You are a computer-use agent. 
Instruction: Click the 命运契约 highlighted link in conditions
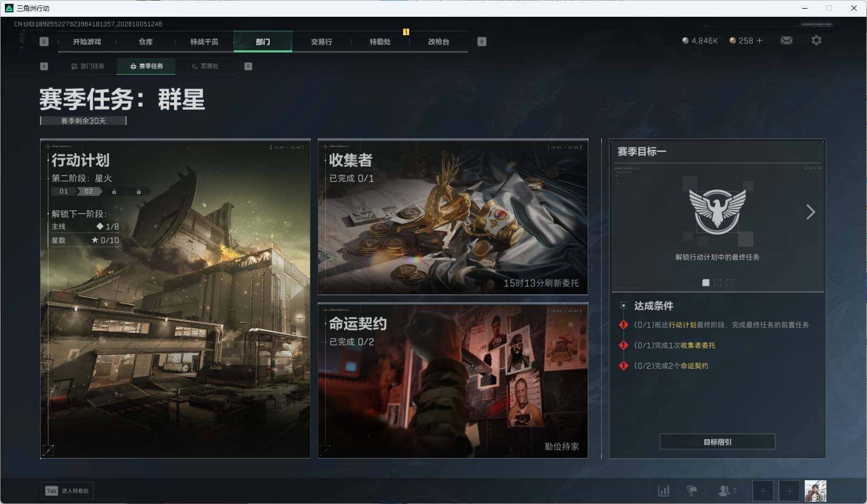(x=694, y=366)
